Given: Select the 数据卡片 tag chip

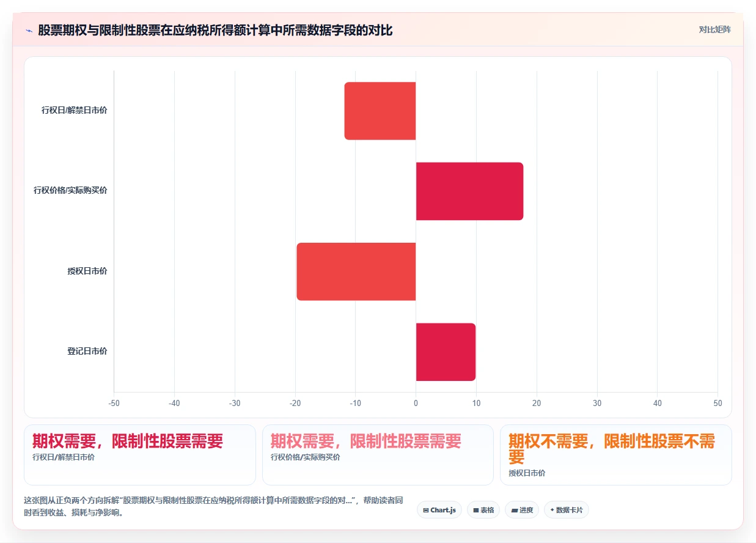Looking at the screenshot, I should tap(567, 510).
